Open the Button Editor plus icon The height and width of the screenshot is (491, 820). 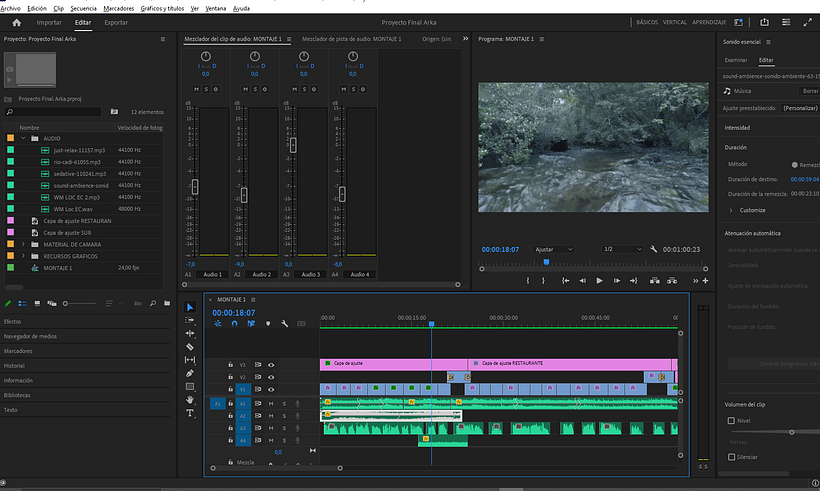point(705,281)
